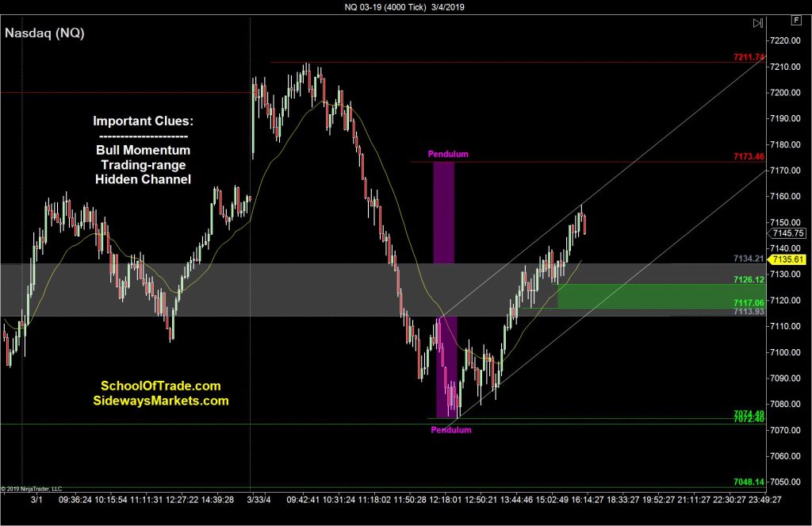Click 7210.00 on the price axis
Viewport: 812px width, 526px height.
point(785,67)
